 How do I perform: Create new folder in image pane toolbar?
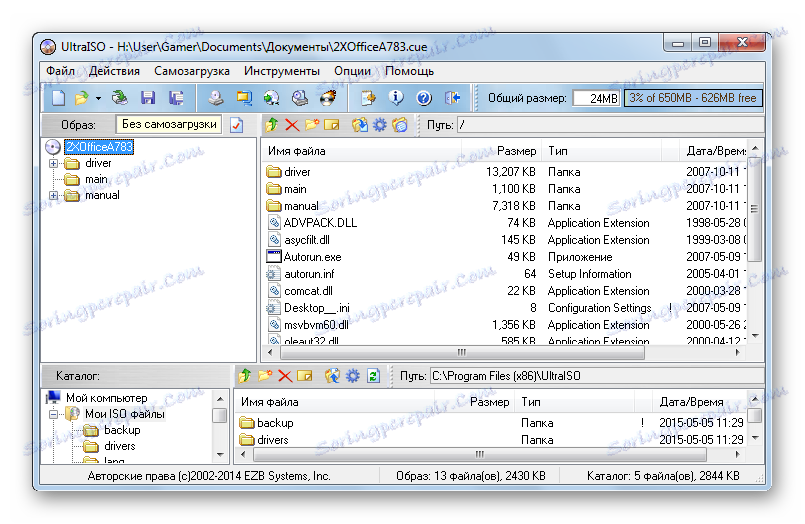pyautogui.click(x=312, y=125)
